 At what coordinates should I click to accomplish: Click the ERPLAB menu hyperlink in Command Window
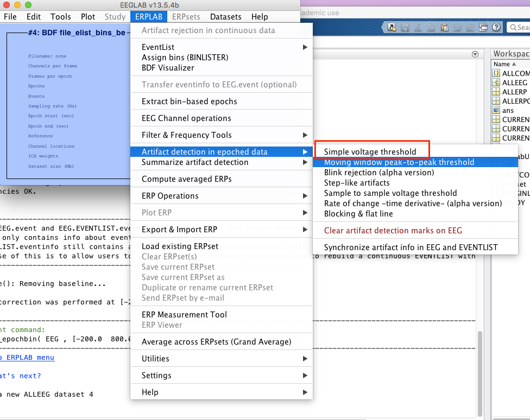(x=27, y=358)
